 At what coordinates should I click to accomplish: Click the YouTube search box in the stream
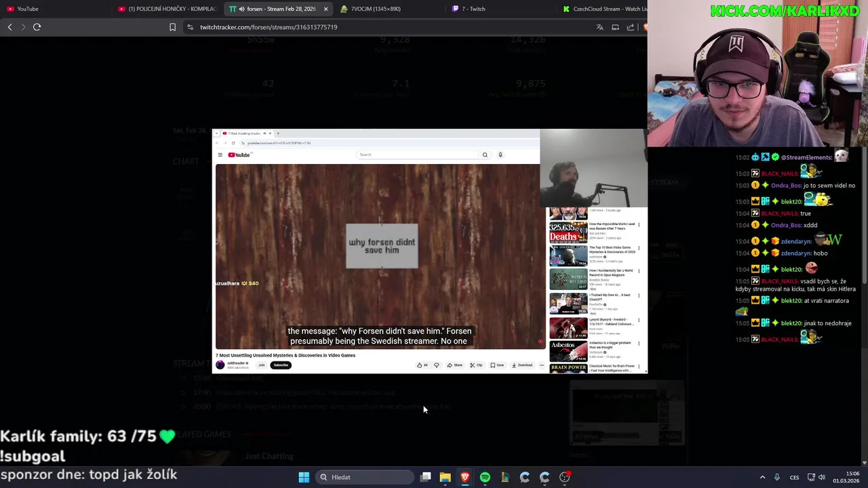pos(417,155)
